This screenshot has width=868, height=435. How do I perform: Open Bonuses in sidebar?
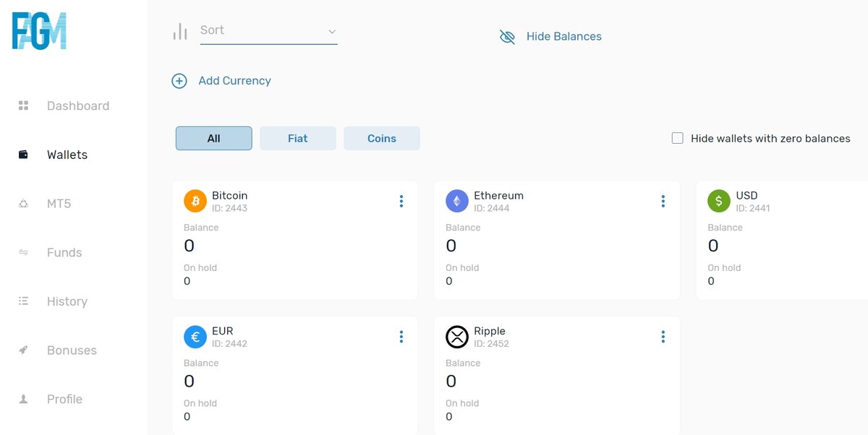click(72, 350)
